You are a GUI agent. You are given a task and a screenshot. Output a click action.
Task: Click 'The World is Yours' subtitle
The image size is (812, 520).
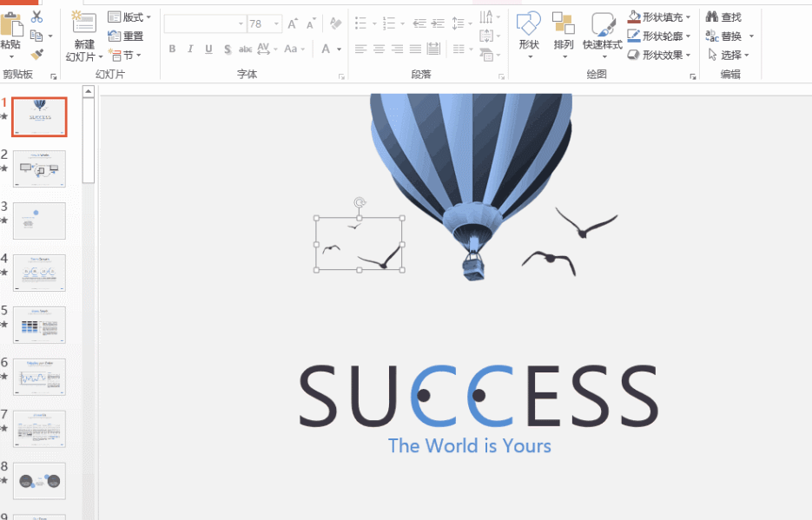(x=470, y=445)
